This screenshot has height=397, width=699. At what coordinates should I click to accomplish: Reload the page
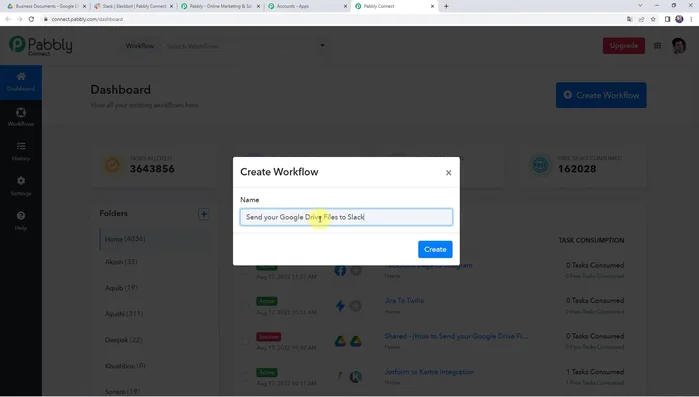pyautogui.click(x=31, y=19)
